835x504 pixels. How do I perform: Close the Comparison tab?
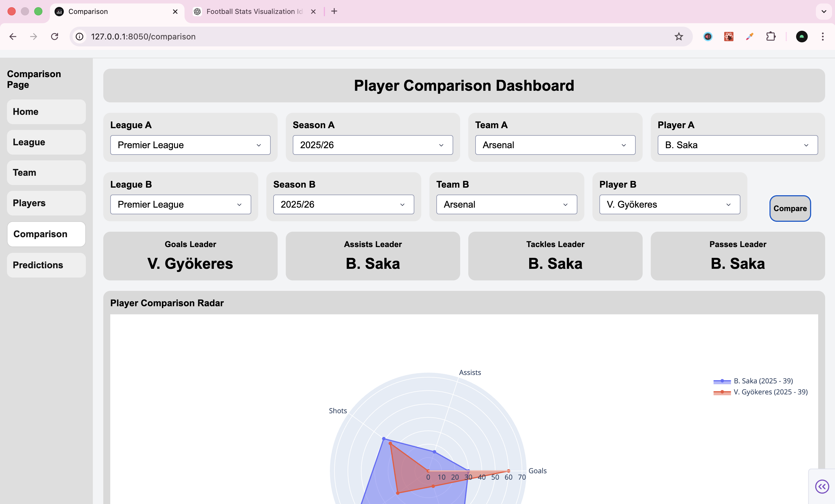175,12
